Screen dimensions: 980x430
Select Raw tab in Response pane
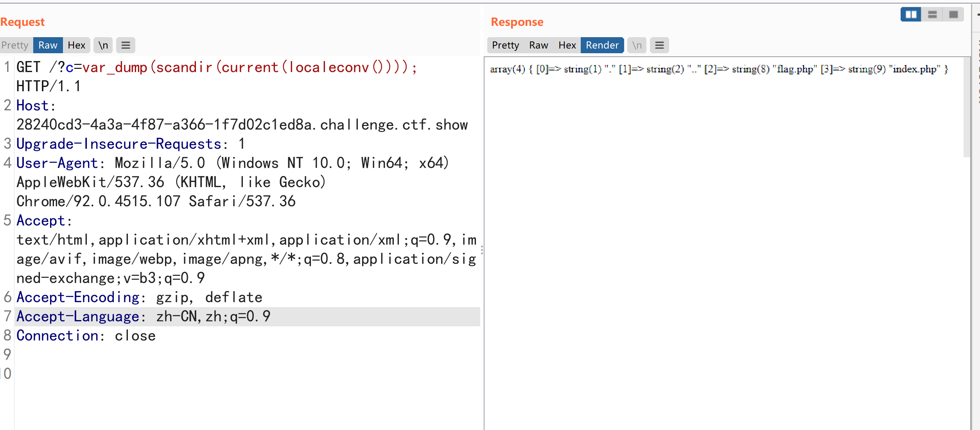tap(538, 45)
